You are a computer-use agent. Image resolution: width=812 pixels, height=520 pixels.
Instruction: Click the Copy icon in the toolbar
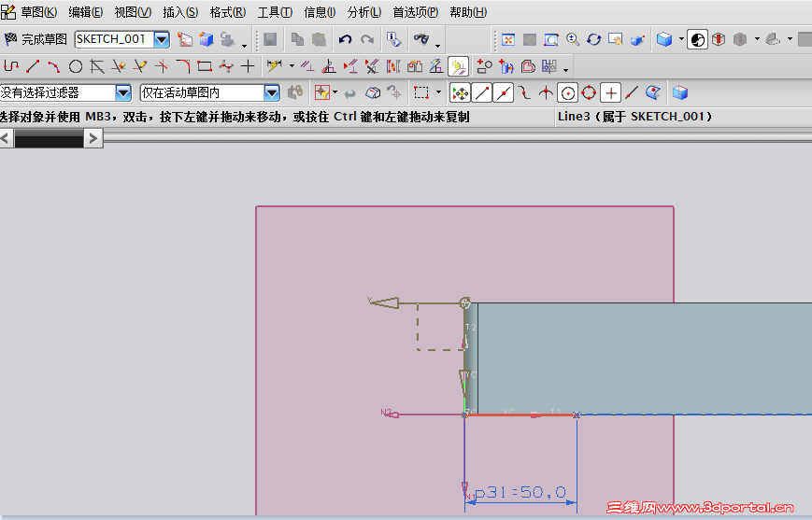tap(297, 39)
